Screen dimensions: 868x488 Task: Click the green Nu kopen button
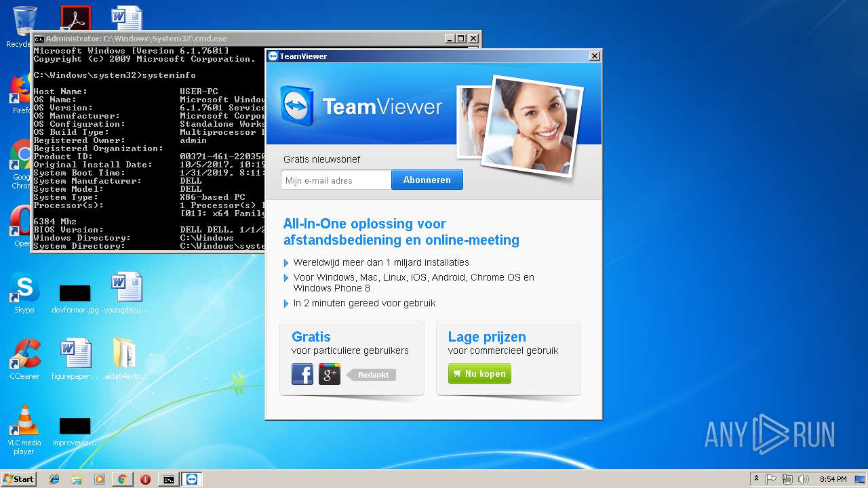tap(479, 373)
